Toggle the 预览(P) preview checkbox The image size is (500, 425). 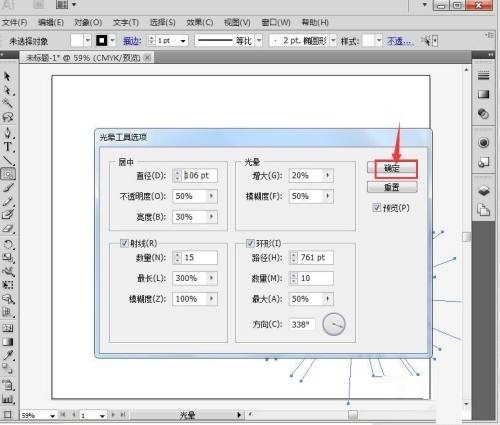click(x=377, y=207)
